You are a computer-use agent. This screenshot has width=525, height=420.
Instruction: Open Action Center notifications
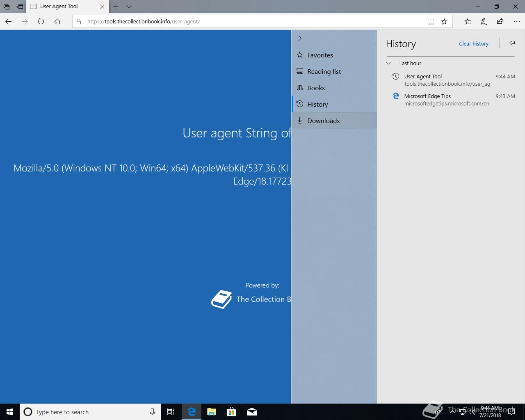(x=511, y=412)
